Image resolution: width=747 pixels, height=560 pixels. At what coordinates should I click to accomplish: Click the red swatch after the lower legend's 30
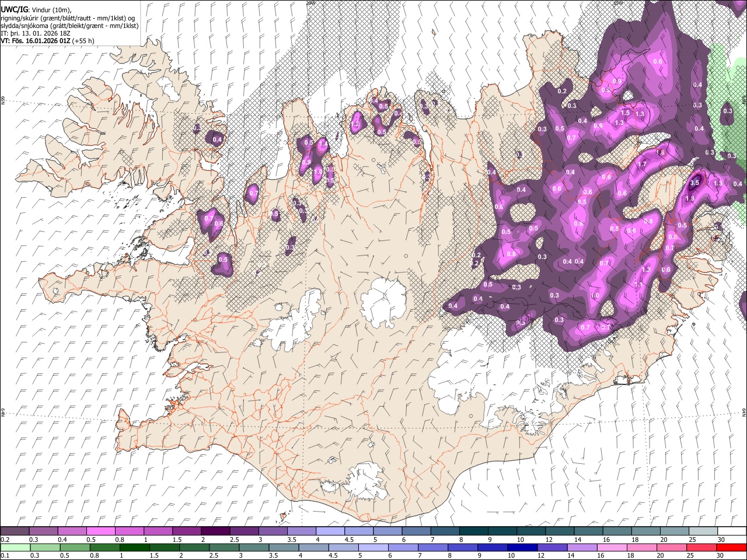click(x=731, y=548)
